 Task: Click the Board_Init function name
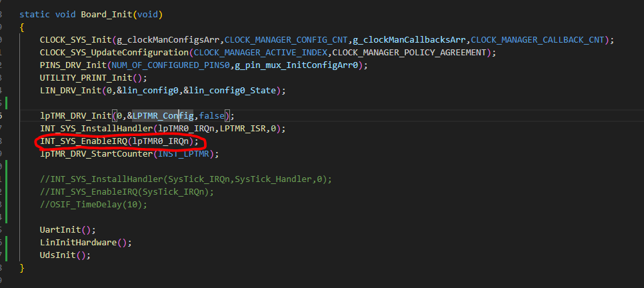(98, 14)
